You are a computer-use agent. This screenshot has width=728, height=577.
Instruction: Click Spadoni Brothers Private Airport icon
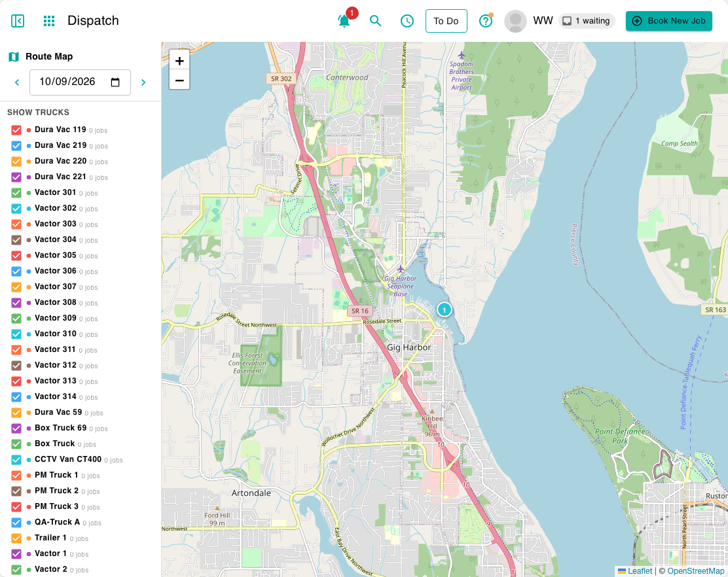461,55
